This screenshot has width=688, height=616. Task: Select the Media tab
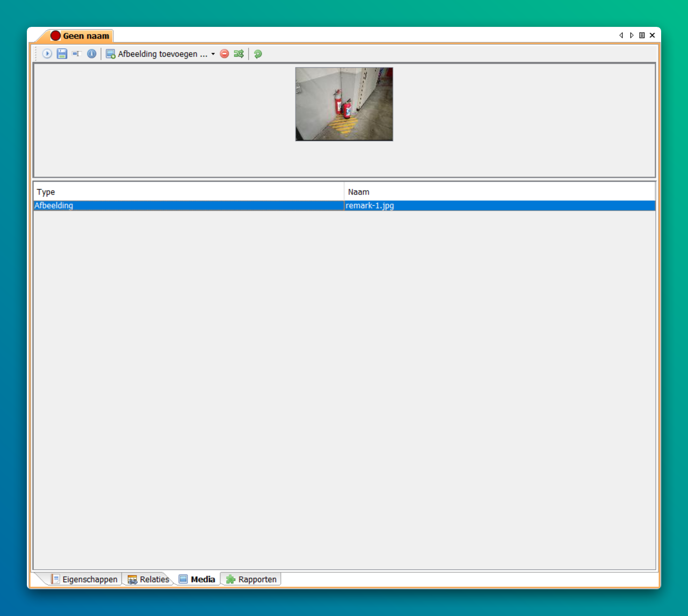197,579
